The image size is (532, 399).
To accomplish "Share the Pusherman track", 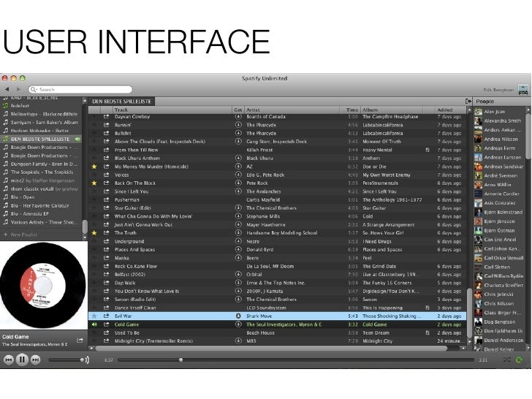I will [106, 199].
